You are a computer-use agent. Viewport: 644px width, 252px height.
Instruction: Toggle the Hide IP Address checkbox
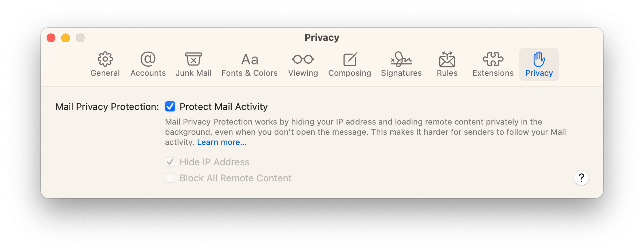(x=170, y=162)
